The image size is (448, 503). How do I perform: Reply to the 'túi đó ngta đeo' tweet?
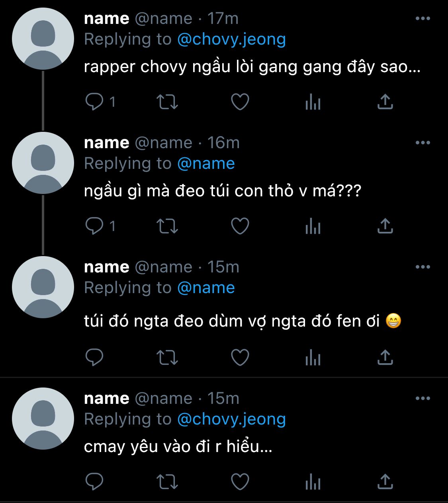(95, 357)
